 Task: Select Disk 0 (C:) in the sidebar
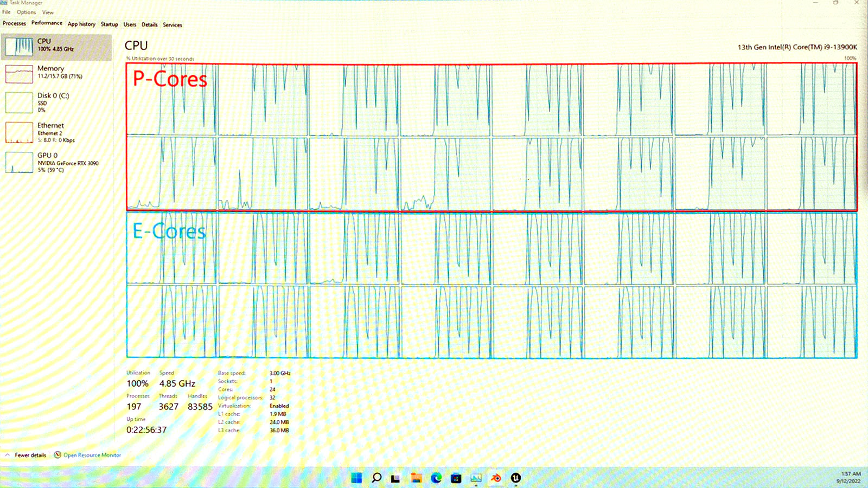pos(57,102)
